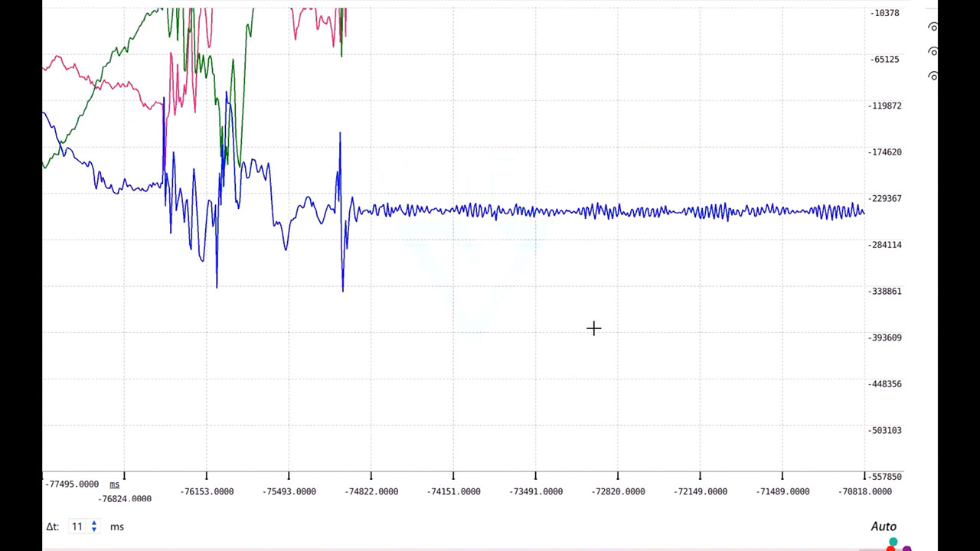Click vertical axis value -284114
The width and height of the screenshot is (980, 551).
[886, 245]
